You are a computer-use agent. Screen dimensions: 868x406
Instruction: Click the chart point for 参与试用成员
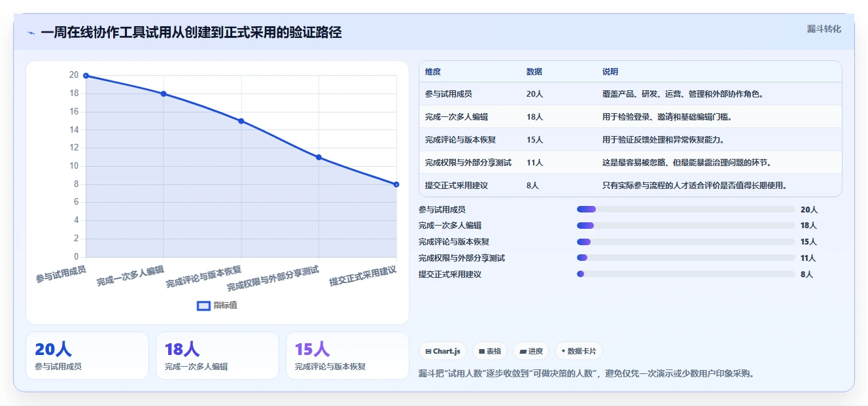point(86,76)
